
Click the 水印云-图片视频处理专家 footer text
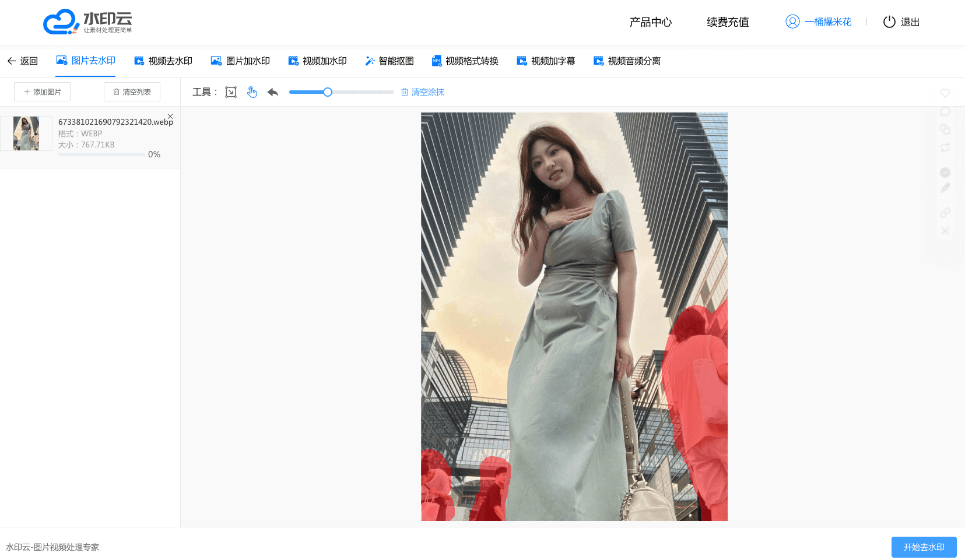(x=52, y=547)
